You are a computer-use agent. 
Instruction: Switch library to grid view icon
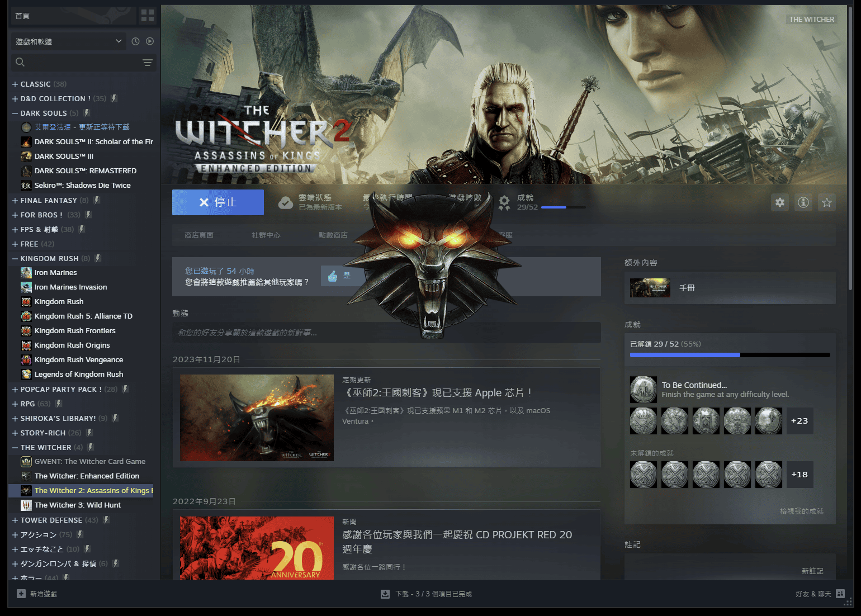point(148,16)
